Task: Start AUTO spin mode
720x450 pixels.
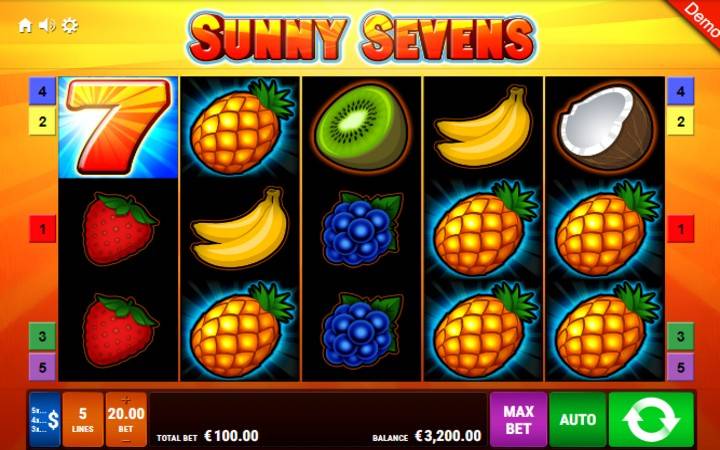Action: click(x=578, y=419)
